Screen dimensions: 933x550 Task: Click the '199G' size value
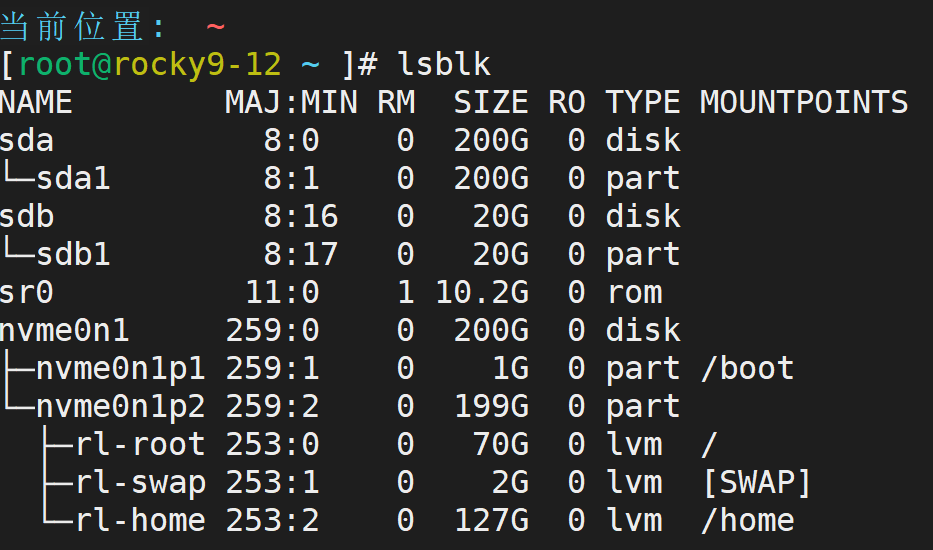coord(491,407)
